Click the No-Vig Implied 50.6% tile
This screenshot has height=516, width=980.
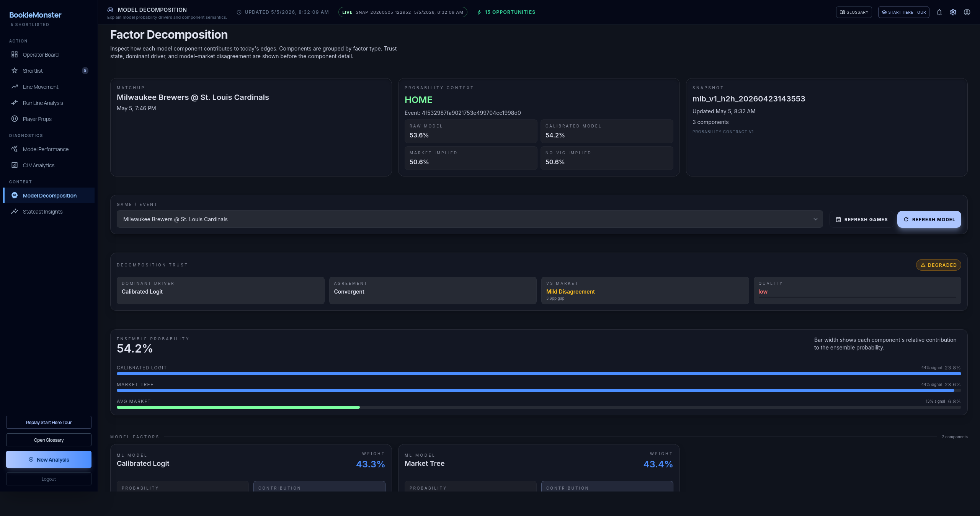(607, 158)
